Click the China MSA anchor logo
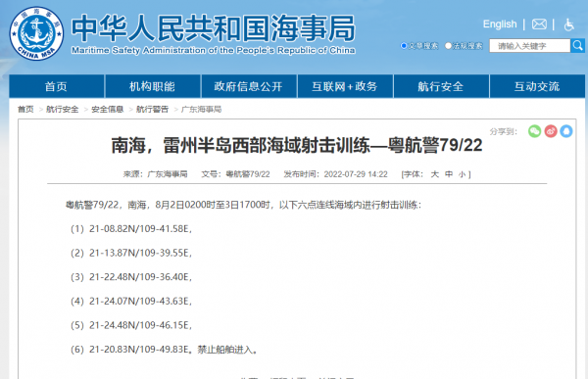Screen dimensions: 588x379 36,33
